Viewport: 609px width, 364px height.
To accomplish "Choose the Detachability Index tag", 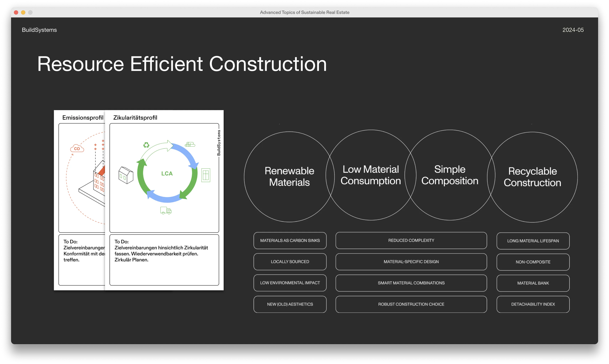I will (x=533, y=304).
